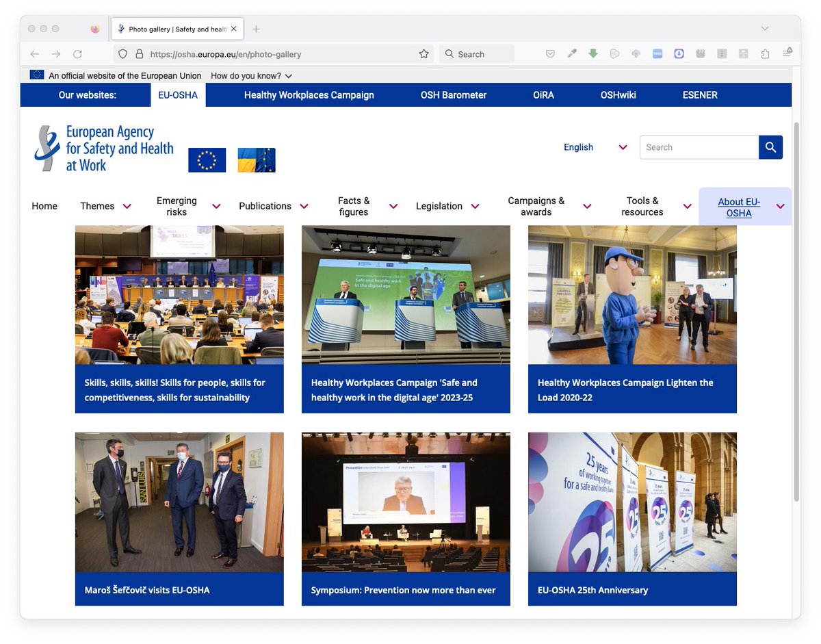Select the eyedropper color picker extension
The height and width of the screenshot is (644, 821).
pos(572,54)
